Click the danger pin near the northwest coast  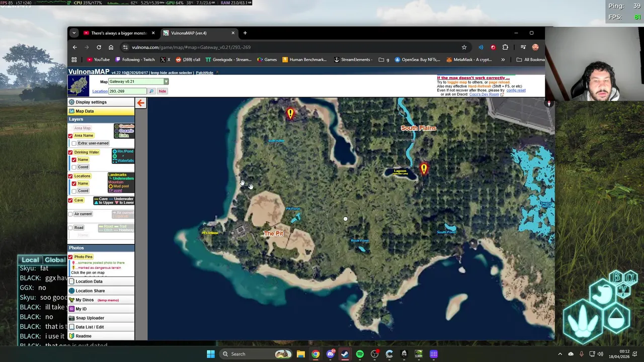click(x=290, y=114)
